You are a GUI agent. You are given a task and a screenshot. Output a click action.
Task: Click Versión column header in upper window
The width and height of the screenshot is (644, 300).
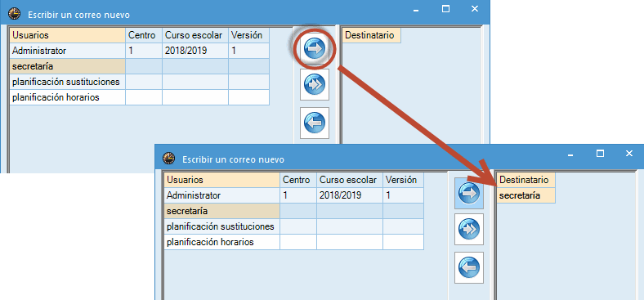[249, 35]
